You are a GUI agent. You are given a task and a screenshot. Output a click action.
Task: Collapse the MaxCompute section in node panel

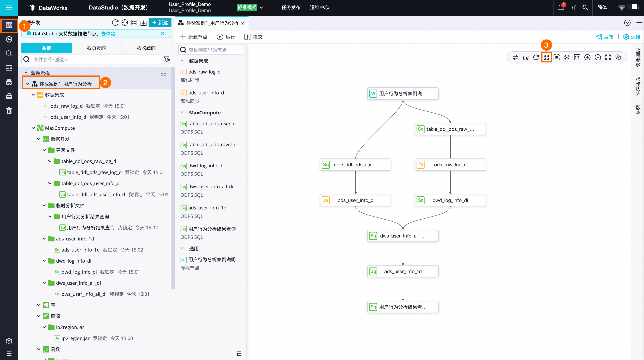coord(182,112)
